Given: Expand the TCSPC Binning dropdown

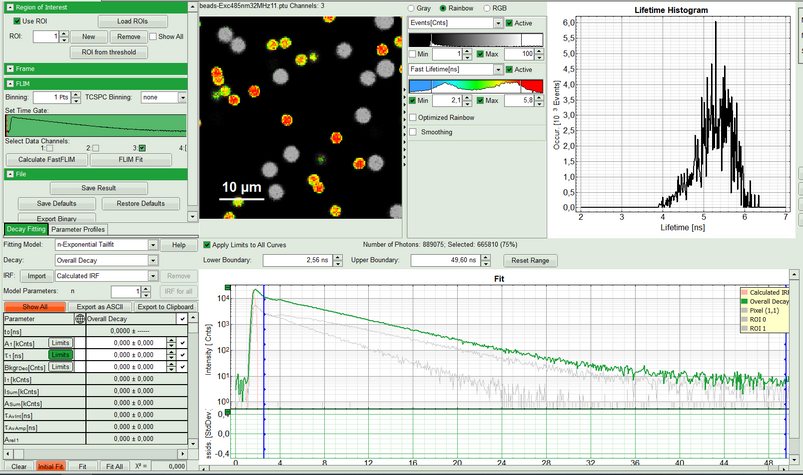Looking at the screenshot, I should coord(183,98).
